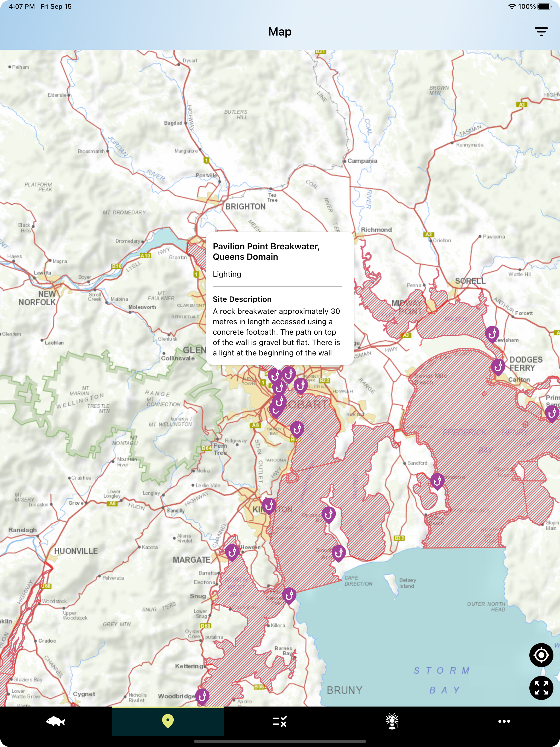Tap fishing marker on Storm Bay shoreline near Killora
This screenshot has height=747, width=560.
[x=289, y=596]
